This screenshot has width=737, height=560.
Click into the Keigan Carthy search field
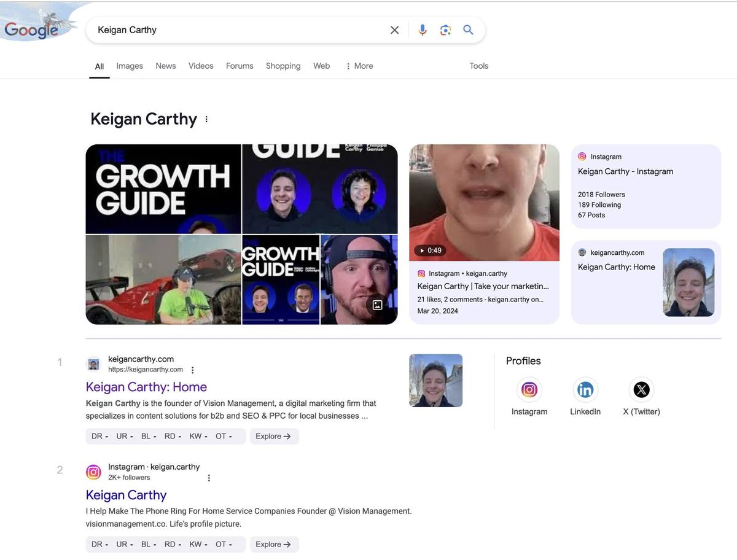click(x=240, y=30)
